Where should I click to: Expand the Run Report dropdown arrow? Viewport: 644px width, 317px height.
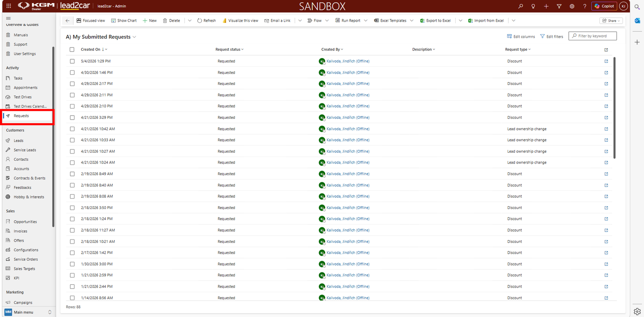tap(365, 21)
